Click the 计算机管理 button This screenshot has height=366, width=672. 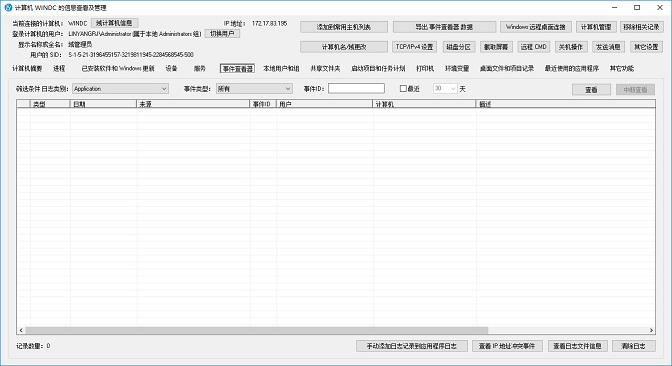[596, 27]
